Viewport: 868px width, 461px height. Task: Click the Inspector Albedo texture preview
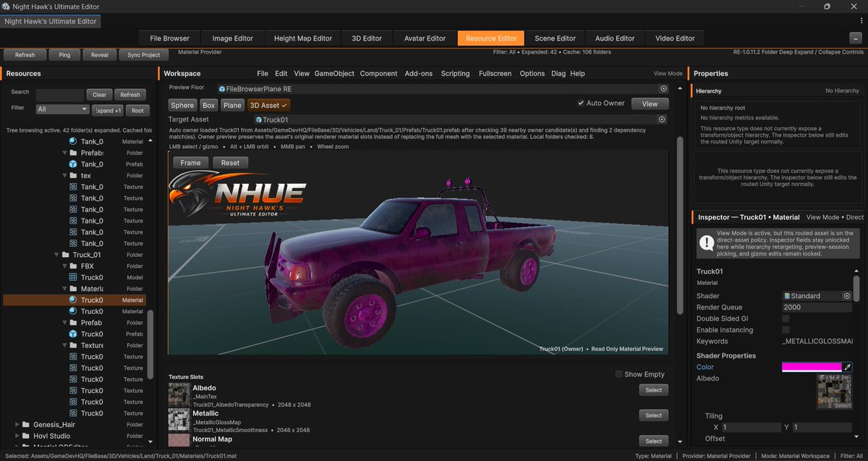tap(835, 392)
